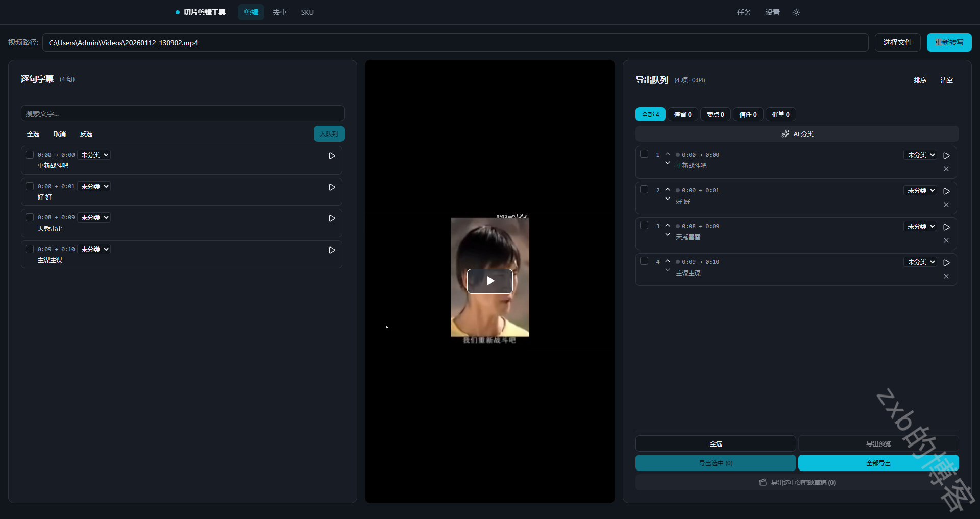Check subtitle row 主谋主谋 in left list
The height and width of the screenshot is (519, 980).
click(x=30, y=249)
